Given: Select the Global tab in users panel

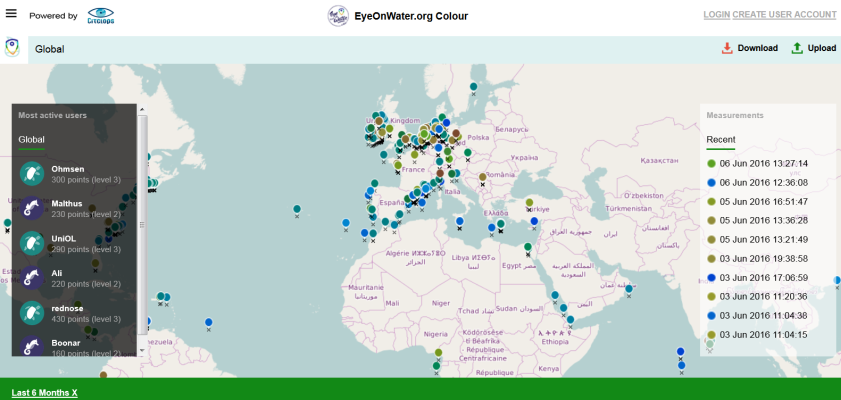Looking at the screenshot, I should [x=32, y=139].
